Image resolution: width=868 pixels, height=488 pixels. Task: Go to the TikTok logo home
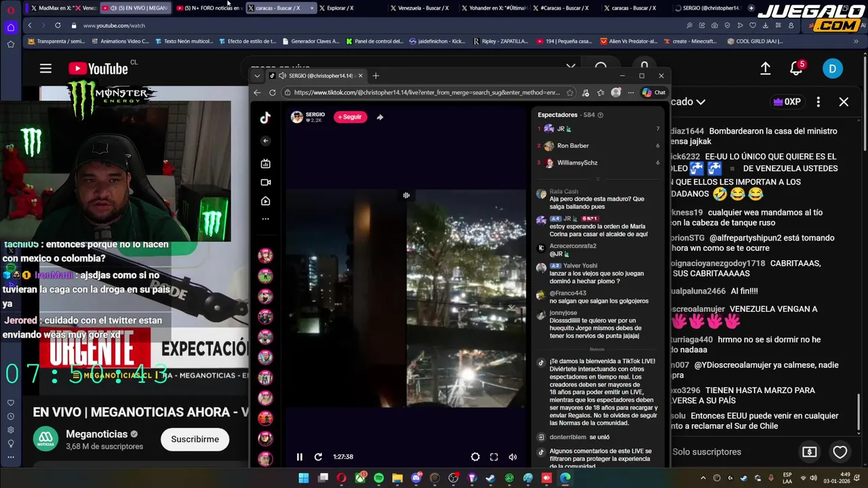click(265, 117)
